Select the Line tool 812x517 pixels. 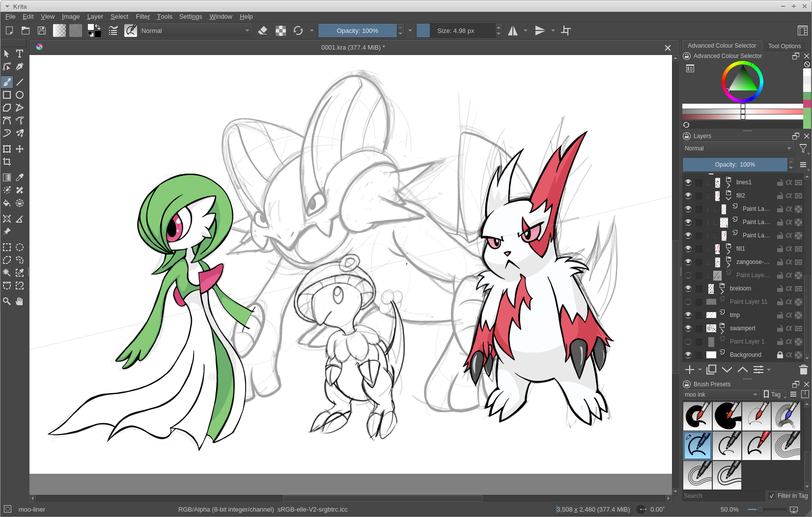click(20, 82)
